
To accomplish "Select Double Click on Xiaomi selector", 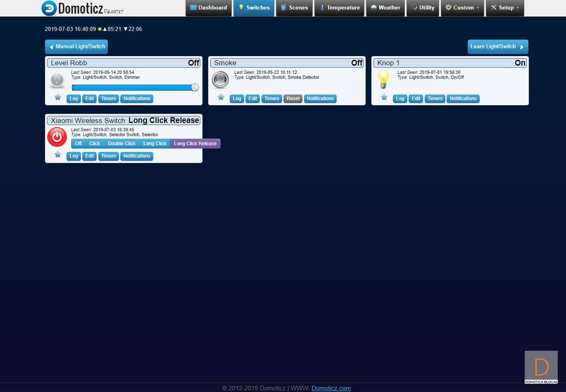I will tap(121, 144).
